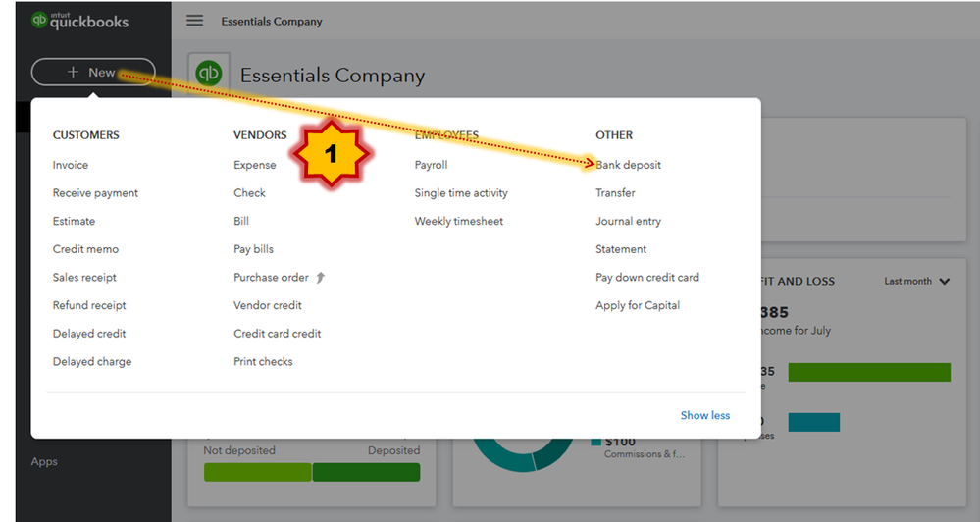980x522 pixels.
Task: Choose Estimate from the Customers list
Action: (74, 222)
